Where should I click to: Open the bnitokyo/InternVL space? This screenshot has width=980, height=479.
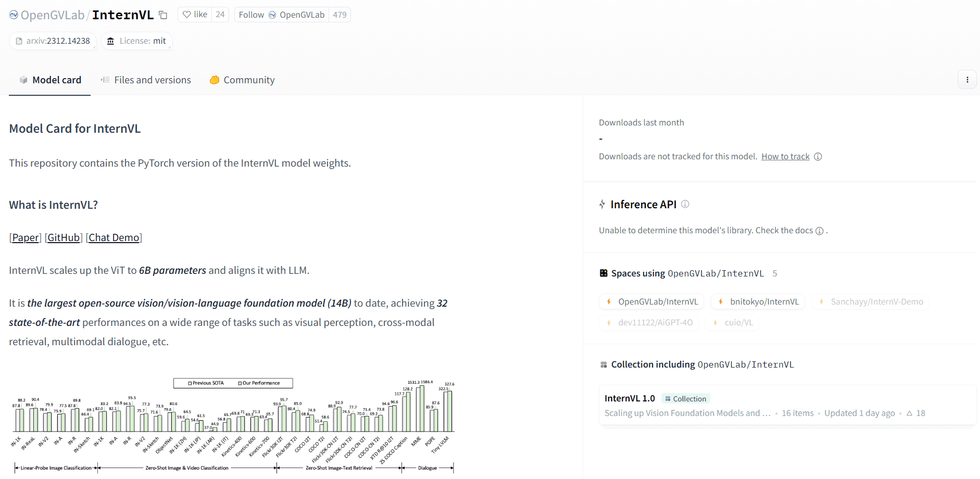(x=758, y=301)
